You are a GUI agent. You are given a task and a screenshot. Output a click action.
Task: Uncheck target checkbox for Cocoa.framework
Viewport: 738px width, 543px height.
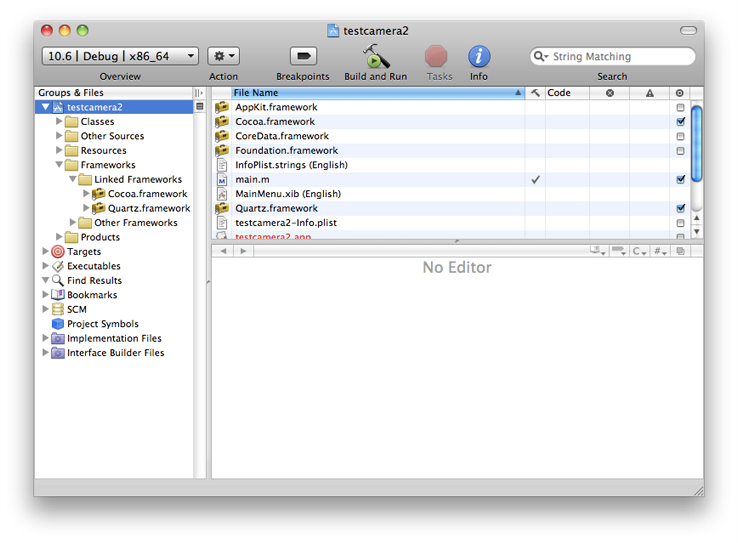[681, 122]
